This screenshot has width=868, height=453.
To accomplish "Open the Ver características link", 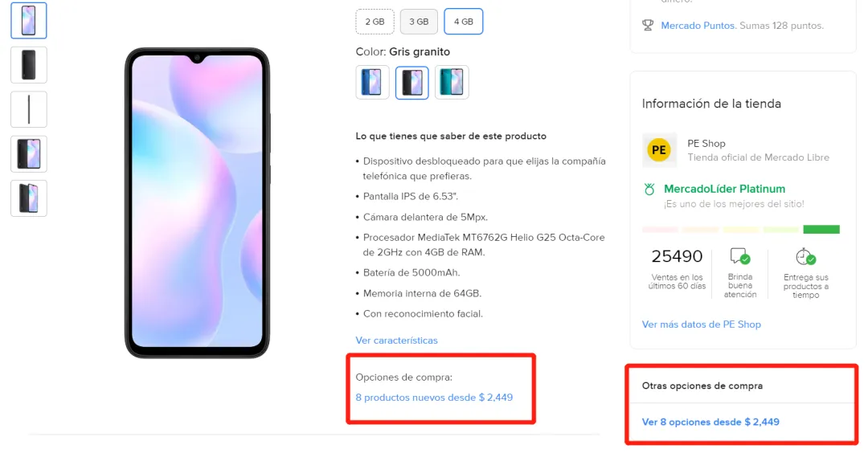I will [396, 341].
